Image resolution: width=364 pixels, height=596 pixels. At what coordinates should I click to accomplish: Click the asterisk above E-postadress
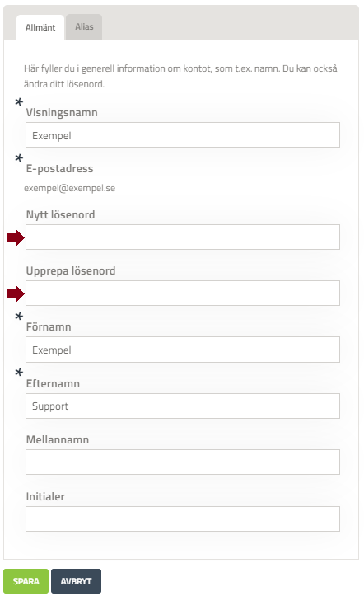19,157
